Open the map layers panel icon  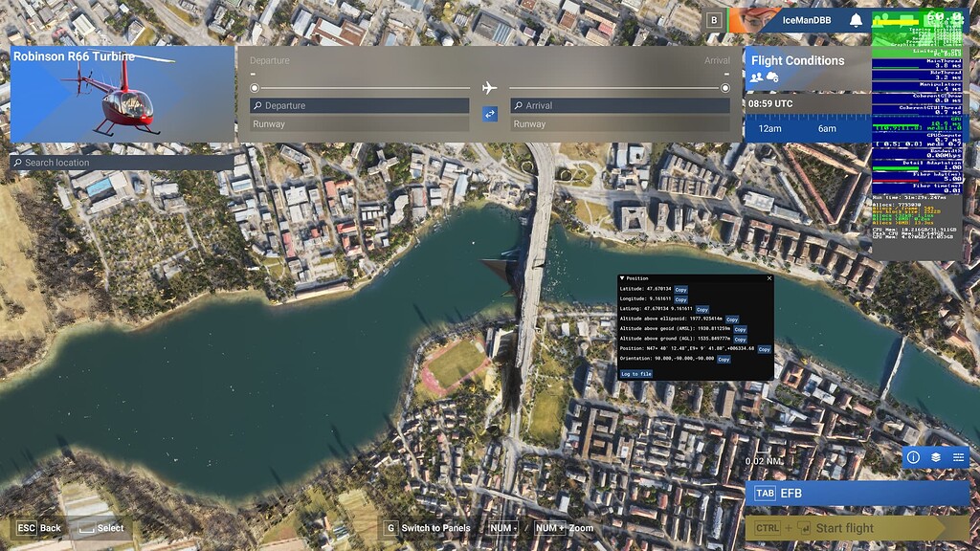pos(936,457)
